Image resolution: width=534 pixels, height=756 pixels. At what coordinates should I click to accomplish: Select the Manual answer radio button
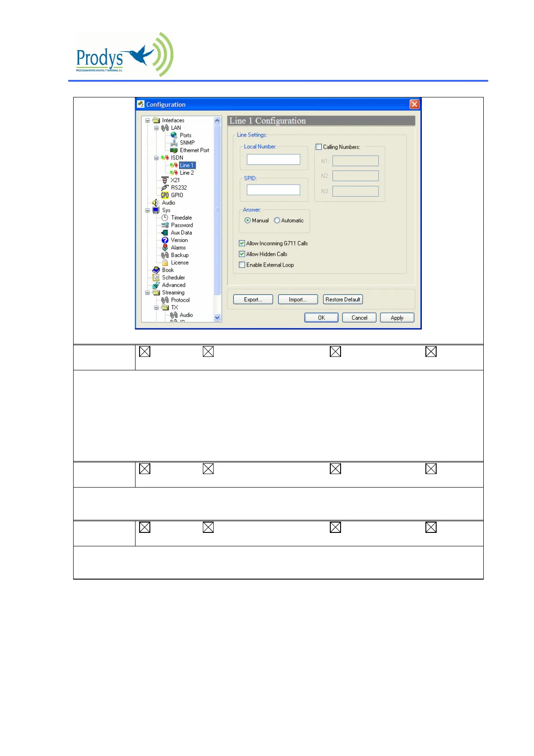[247, 220]
